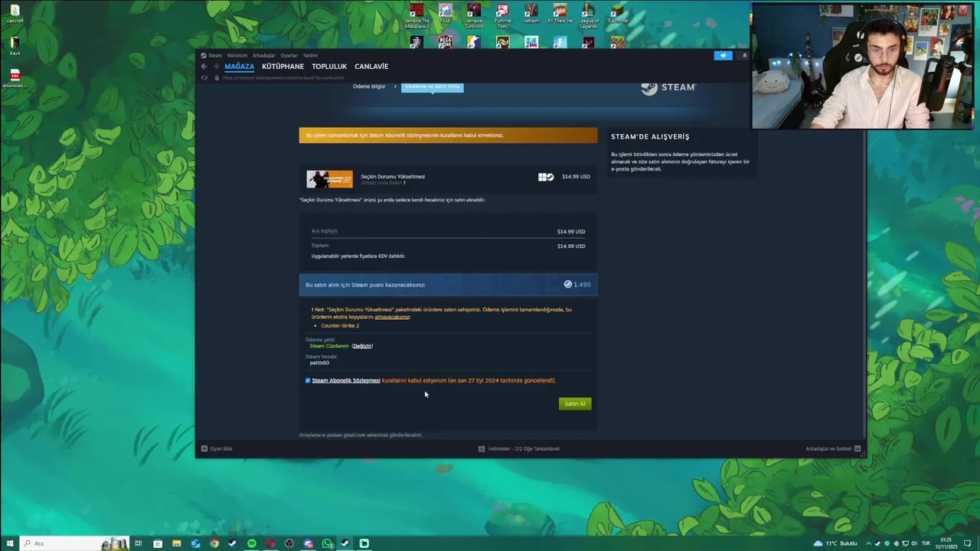
Task: Open the Windows Start menu
Action: (9, 543)
